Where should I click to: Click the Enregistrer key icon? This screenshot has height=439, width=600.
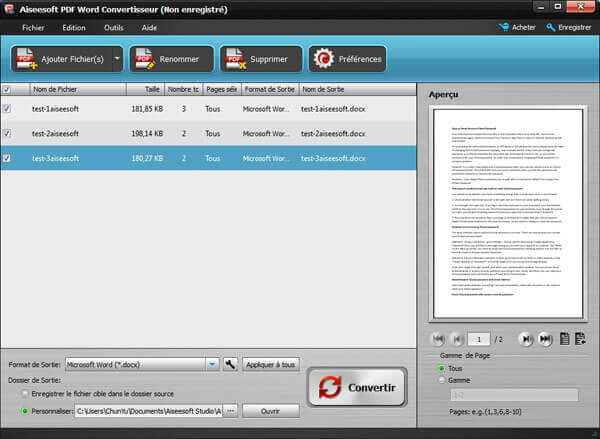(550, 27)
